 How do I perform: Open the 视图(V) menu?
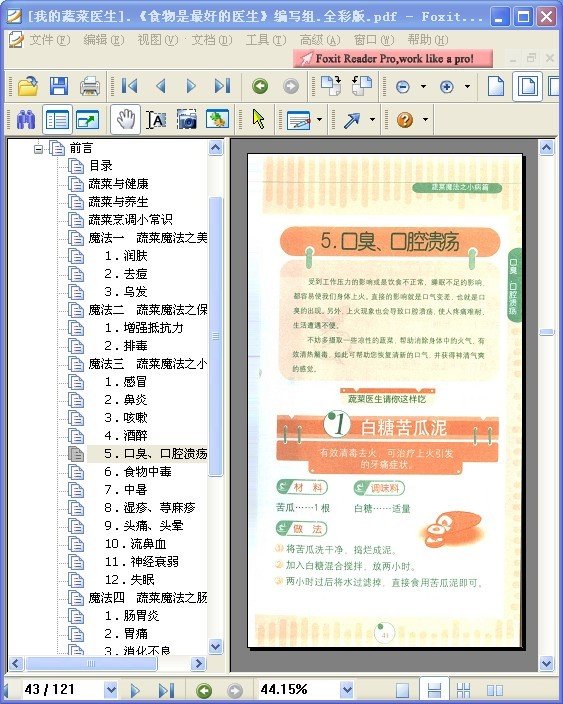click(x=158, y=40)
